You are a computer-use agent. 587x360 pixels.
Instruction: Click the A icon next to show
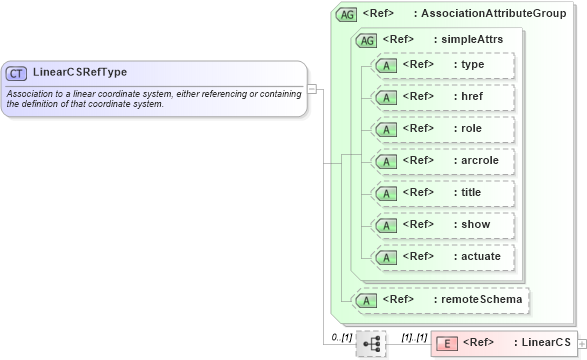click(386, 226)
